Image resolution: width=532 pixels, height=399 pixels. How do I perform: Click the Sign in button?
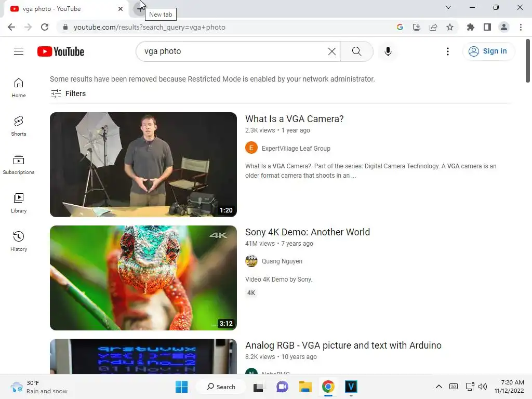(x=488, y=51)
